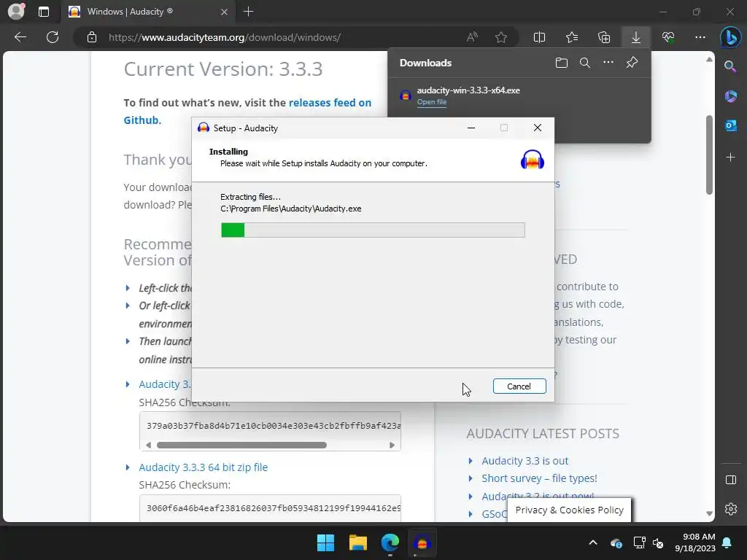This screenshot has width=747, height=560.
Task: Add an app to sidebar plus icon
Action: [730, 157]
